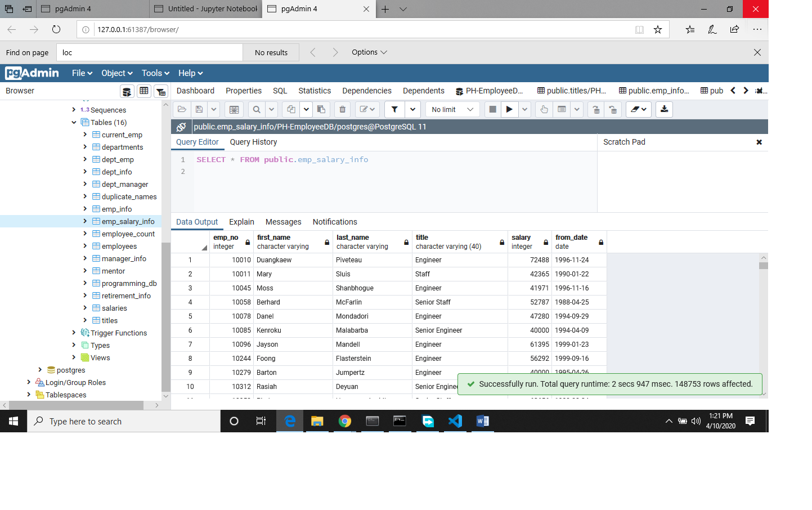Click the Commit database icon
Viewport: 812px width, 510px height.
(x=596, y=109)
